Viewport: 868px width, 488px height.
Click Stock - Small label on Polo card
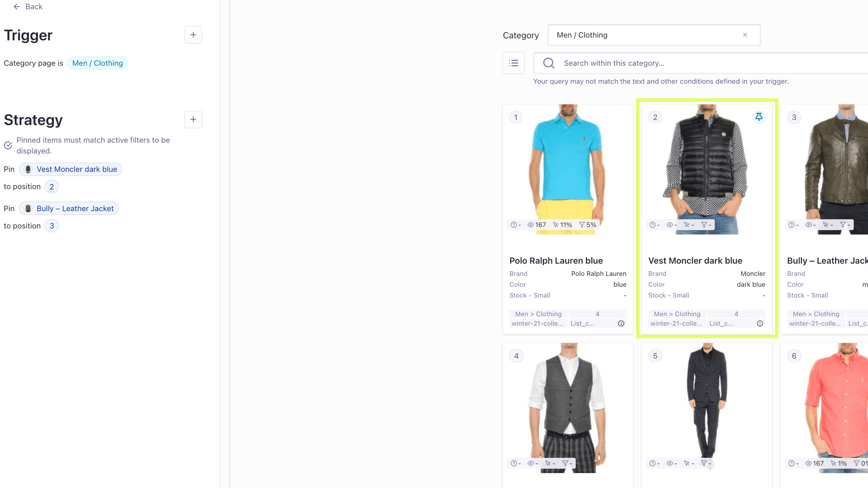pos(530,296)
